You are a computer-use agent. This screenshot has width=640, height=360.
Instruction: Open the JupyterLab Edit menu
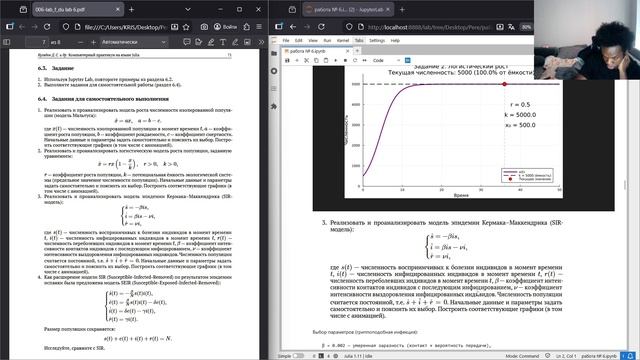click(x=299, y=40)
